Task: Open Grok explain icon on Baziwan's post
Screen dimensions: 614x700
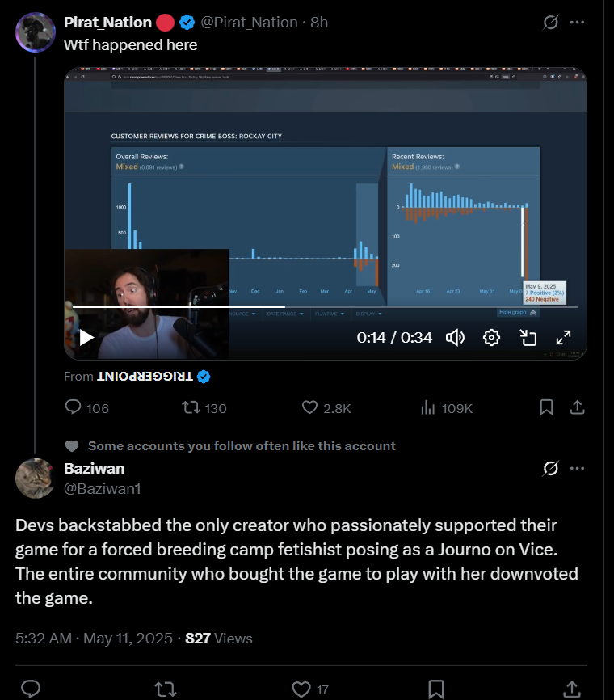Action: 551,468
